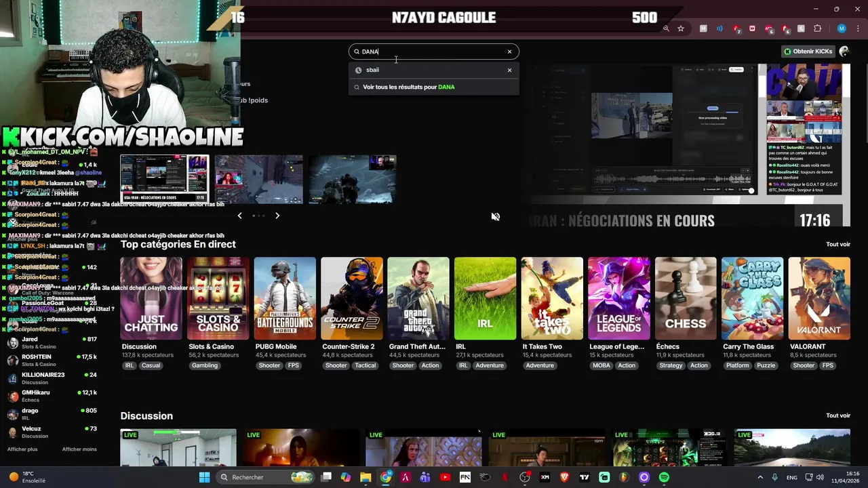Click the Kick search field containing DANA
Viewport: 868px width, 488px height.
click(434, 52)
